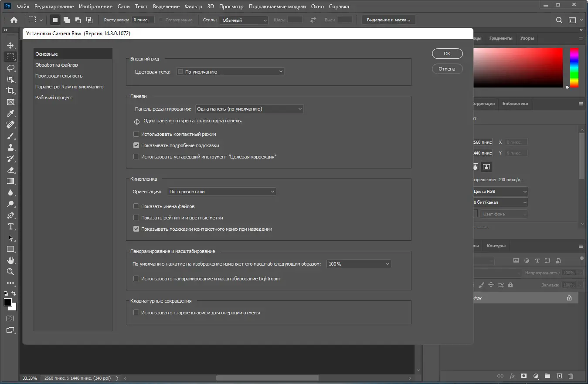Open the "Цветовая тема" dropdown

pos(230,71)
